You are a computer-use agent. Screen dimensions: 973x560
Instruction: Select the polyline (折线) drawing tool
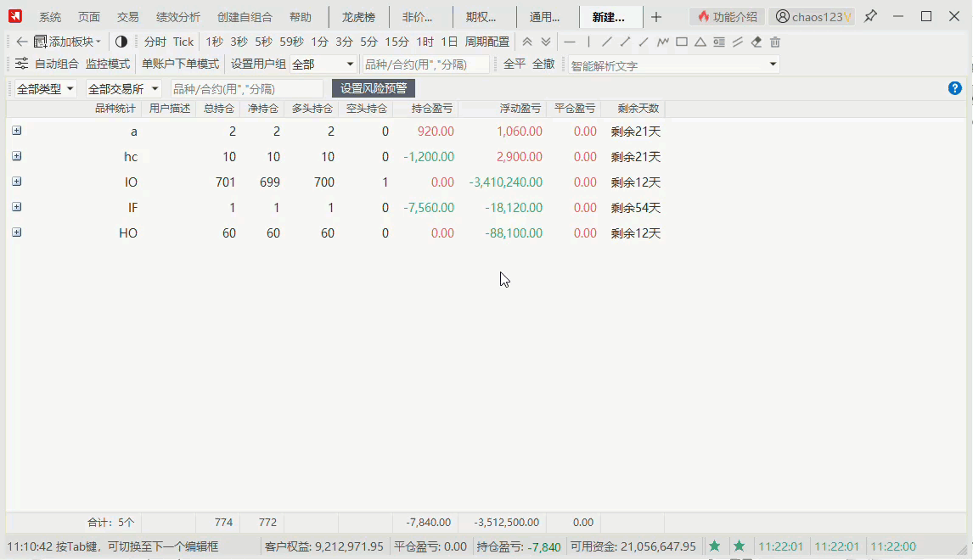pos(664,41)
